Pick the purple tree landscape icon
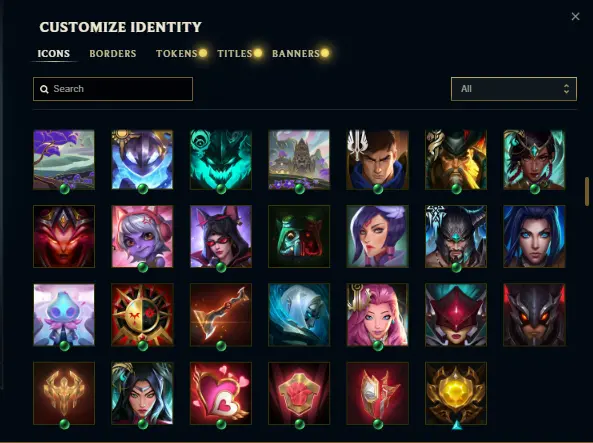The image size is (593, 443). click(x=64, y=160)
